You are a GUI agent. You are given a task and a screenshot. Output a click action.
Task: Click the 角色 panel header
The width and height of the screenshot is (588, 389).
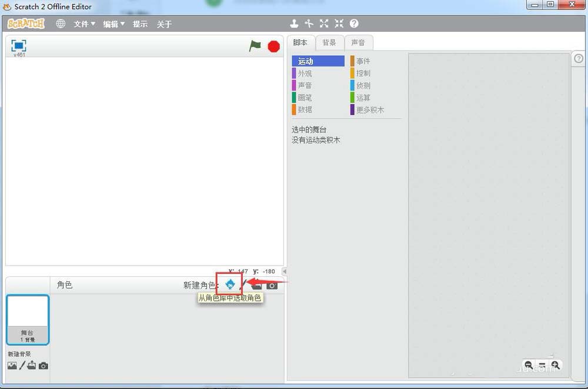(x=65, y=285)
